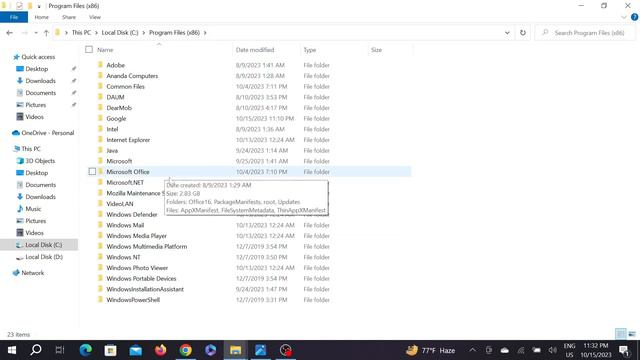Navigate to Local Disk (C:) breadcrumb
640x360 pixels.
(x=120, y=33)
